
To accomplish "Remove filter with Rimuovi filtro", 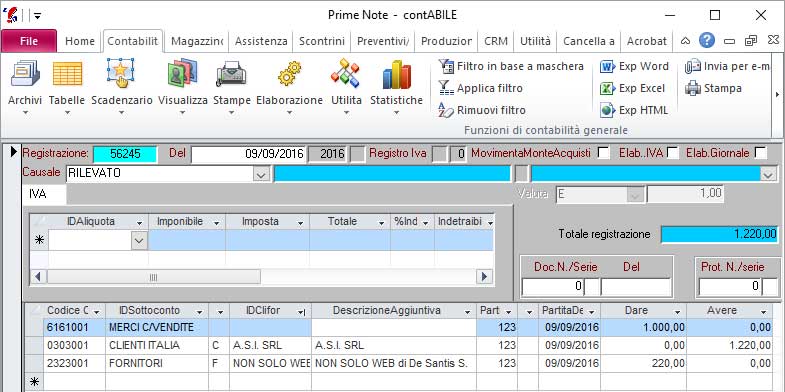I will coord(482,110).
